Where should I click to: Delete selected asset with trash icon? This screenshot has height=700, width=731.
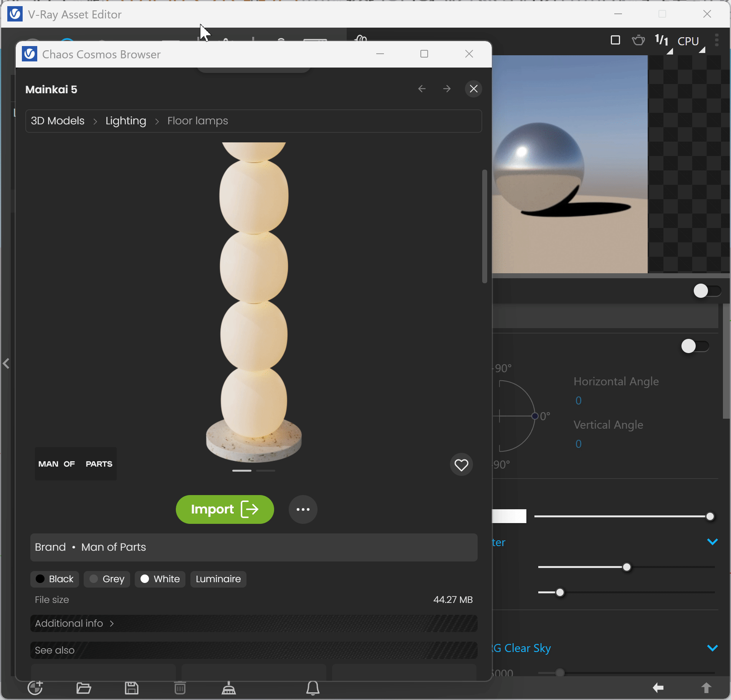pyautogui.click(x=180, y=688)
